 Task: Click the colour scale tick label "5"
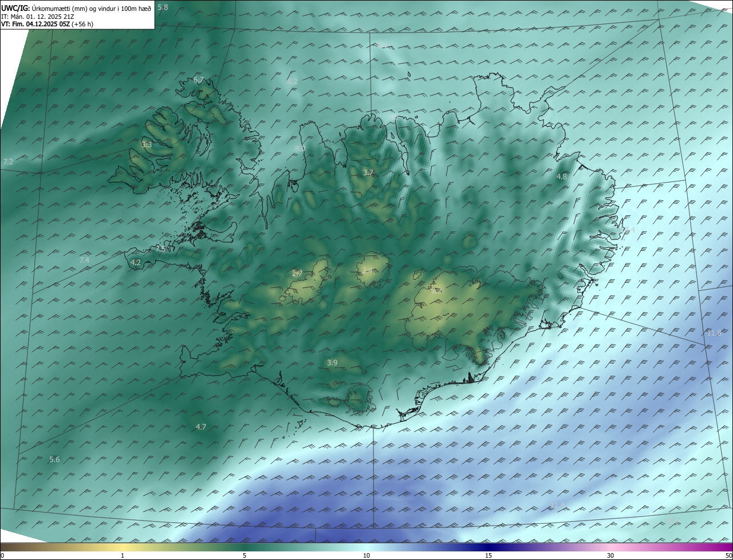point(245,555)
